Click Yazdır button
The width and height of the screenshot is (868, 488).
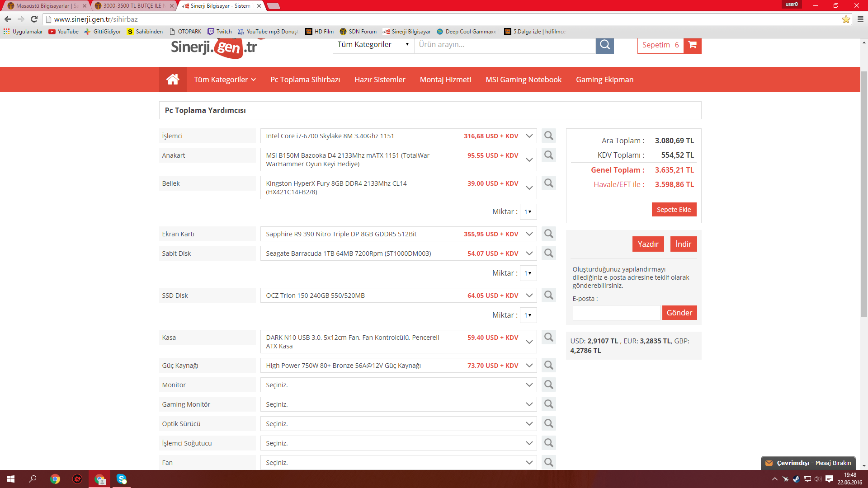coord(648,244)
